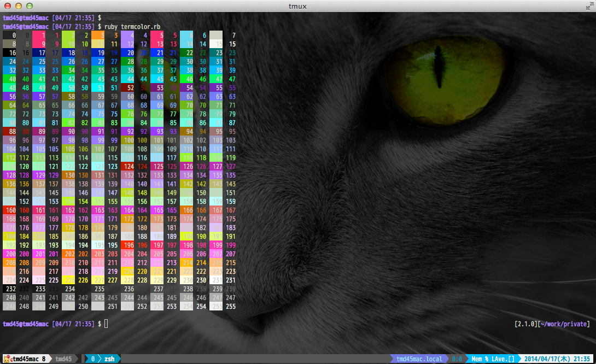Screen dimensions: 596x364
Task: Click the orange background swatch numbered 3
Action: point(98,36)
